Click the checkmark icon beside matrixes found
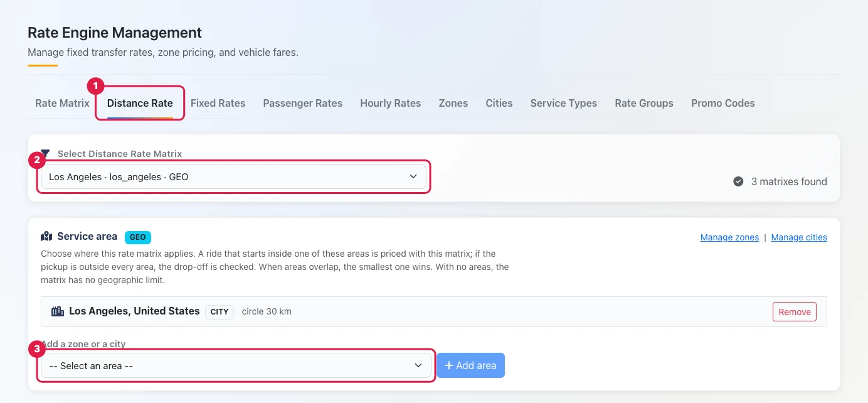868x403 pixels. pyautogui.click(x=738, y=181)
